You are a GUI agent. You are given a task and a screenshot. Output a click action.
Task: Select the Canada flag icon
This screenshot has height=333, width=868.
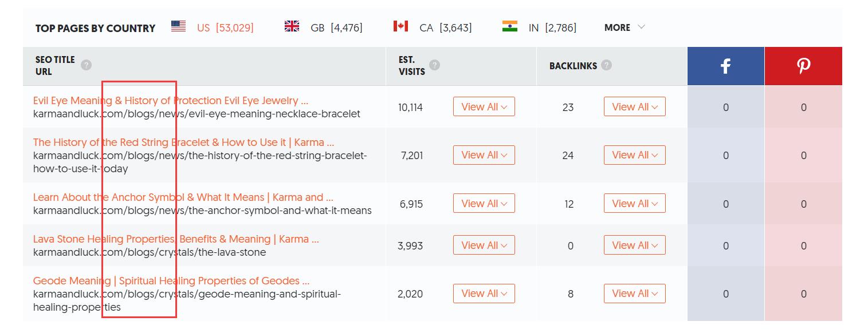click(400, 26)
